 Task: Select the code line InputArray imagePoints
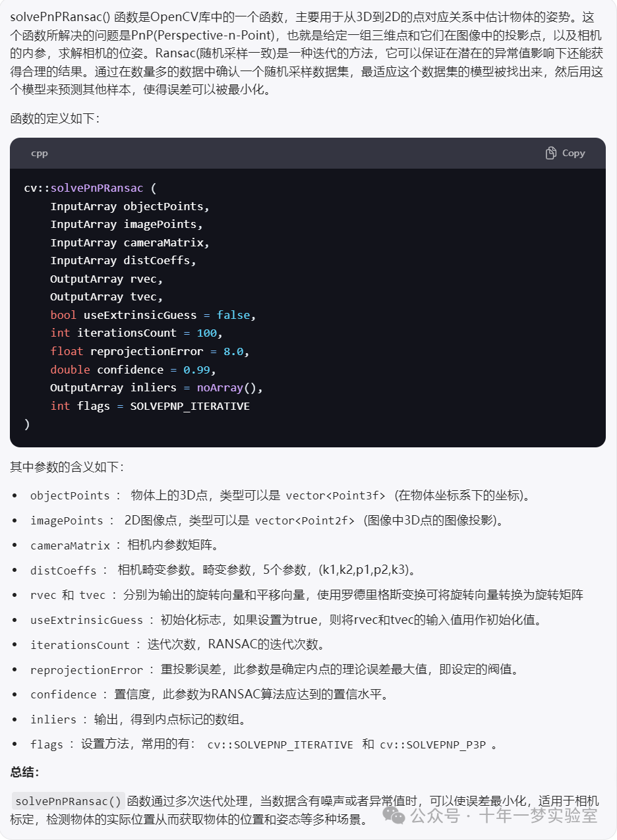coord(127,224)
